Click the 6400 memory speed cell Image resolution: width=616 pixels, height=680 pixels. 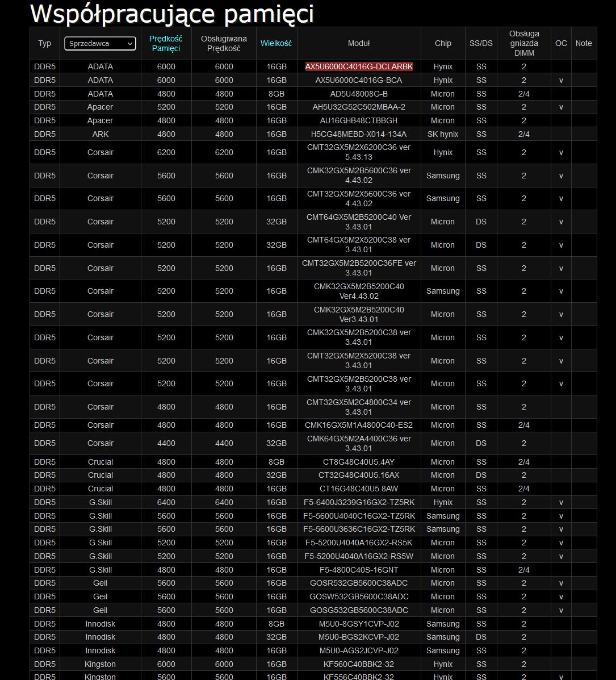click(166, 502)
